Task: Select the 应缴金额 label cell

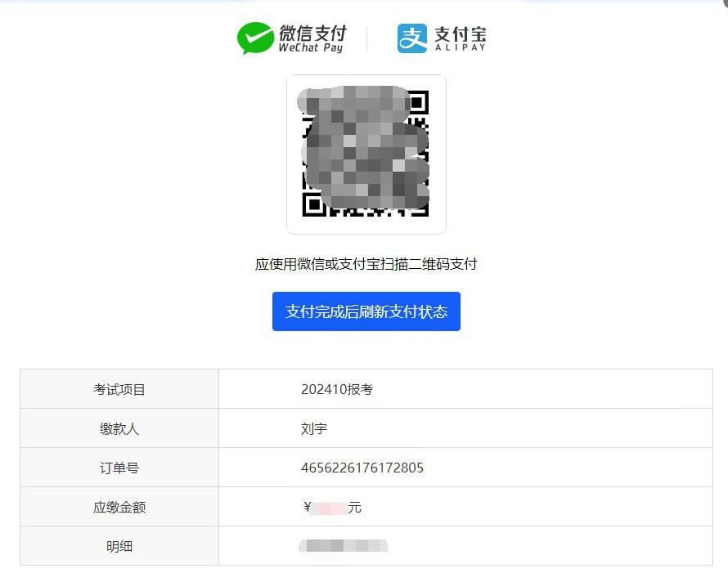Action: coord(119,507)
